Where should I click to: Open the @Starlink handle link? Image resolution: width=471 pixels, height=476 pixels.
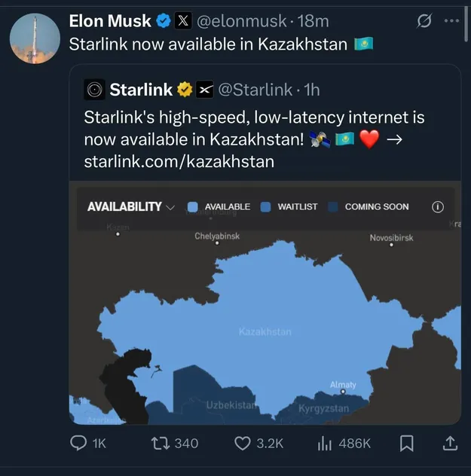point(255,90)
